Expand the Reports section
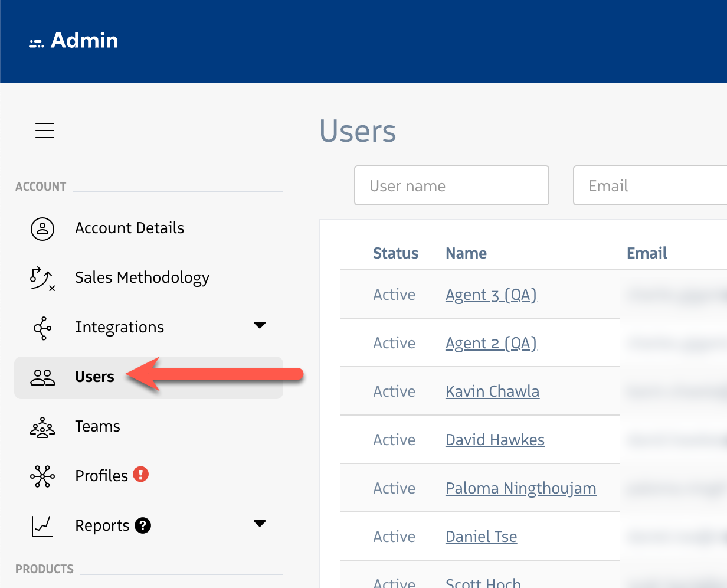Image resolution: width=727 pixels, height=588 pixels. (260, 523)
